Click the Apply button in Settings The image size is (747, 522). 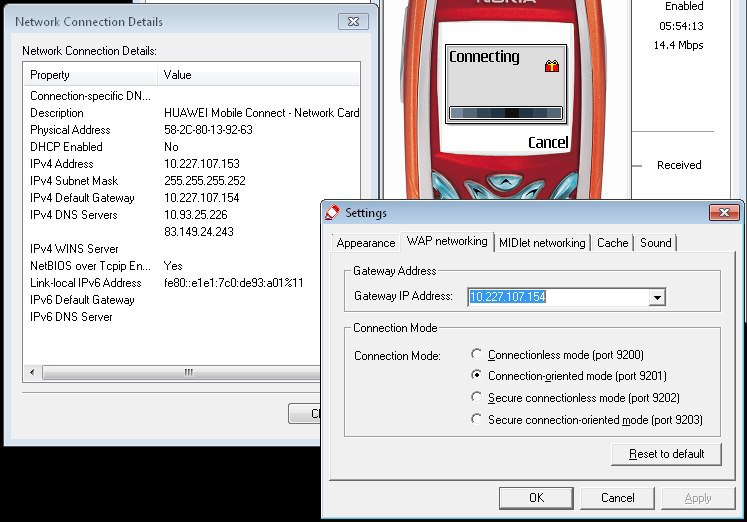click(x=698, y=498)
